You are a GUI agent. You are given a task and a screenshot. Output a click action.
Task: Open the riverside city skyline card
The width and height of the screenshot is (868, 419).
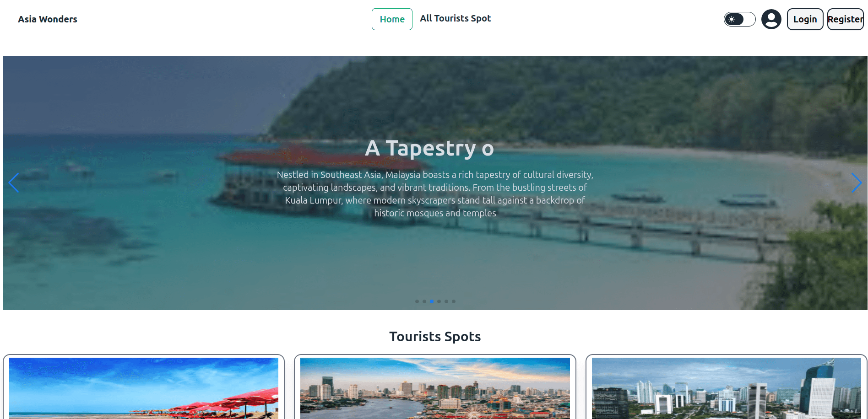pos(435,388)
